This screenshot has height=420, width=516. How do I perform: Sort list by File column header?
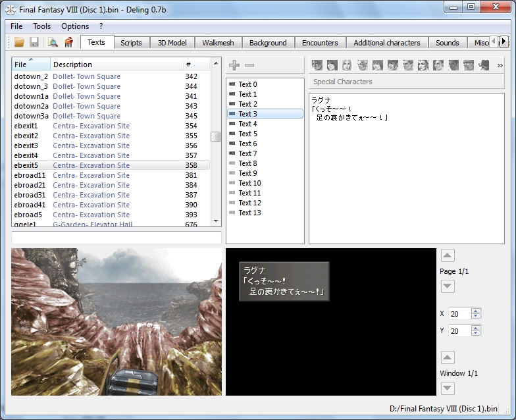pyautogui.click(x=31, y=65)
